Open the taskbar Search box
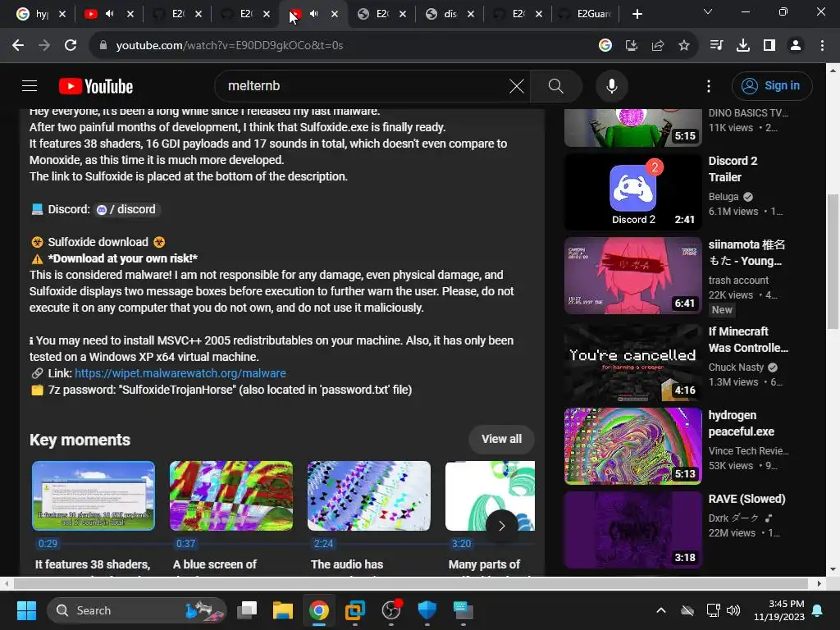 (x=137, y=610)
